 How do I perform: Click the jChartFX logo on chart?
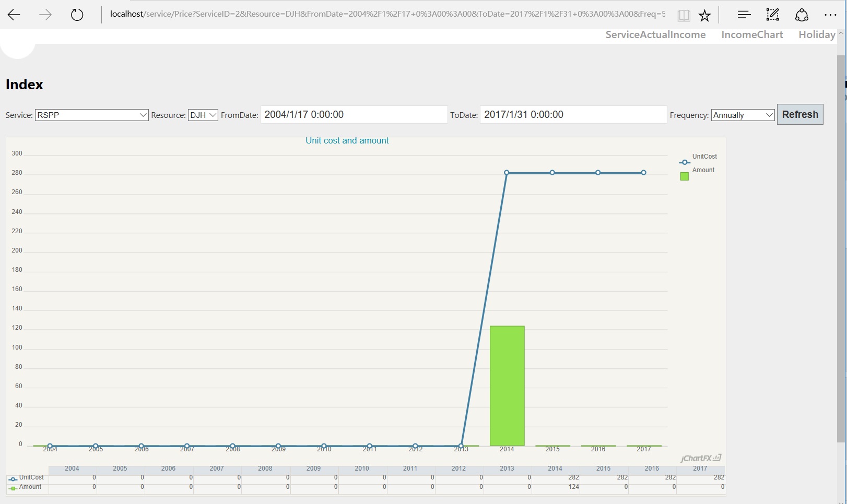pyautogui.click(x=700, y=458)
